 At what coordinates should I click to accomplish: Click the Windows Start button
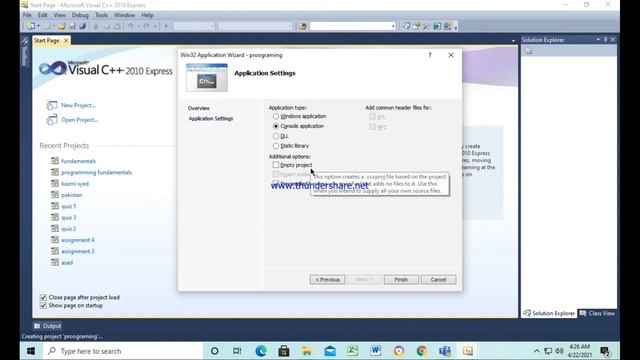point(31,351)
